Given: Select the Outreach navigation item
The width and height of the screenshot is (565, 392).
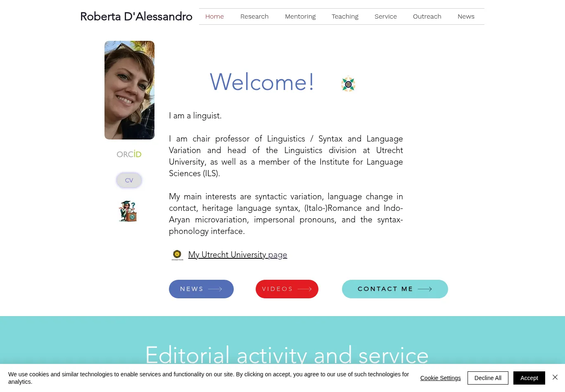Looking at the screenshot, I should (x=427, y=17).
